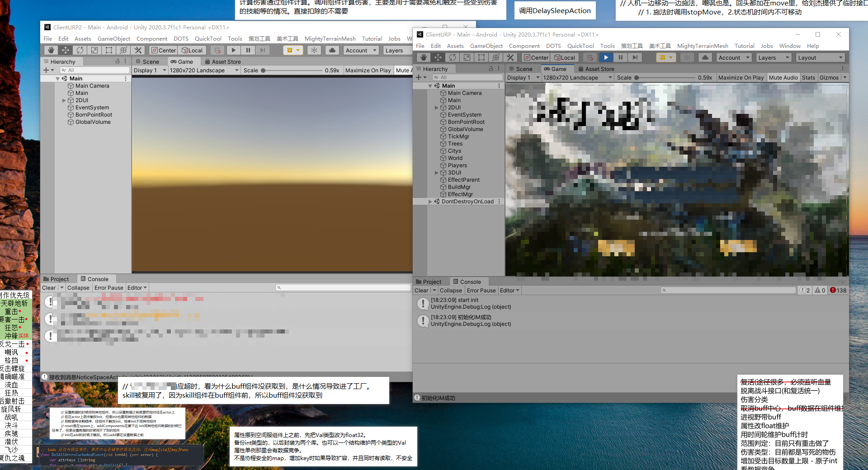The width and height of the screenshot is (868, 470).
Task: Clear console in ClientURP2 window
Action: (x=49, y=288)
